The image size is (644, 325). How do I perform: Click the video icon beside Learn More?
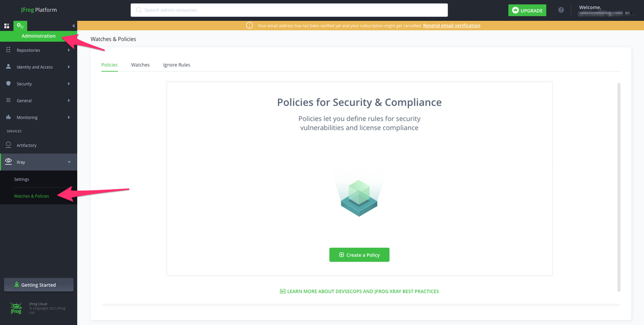[282, 291]
